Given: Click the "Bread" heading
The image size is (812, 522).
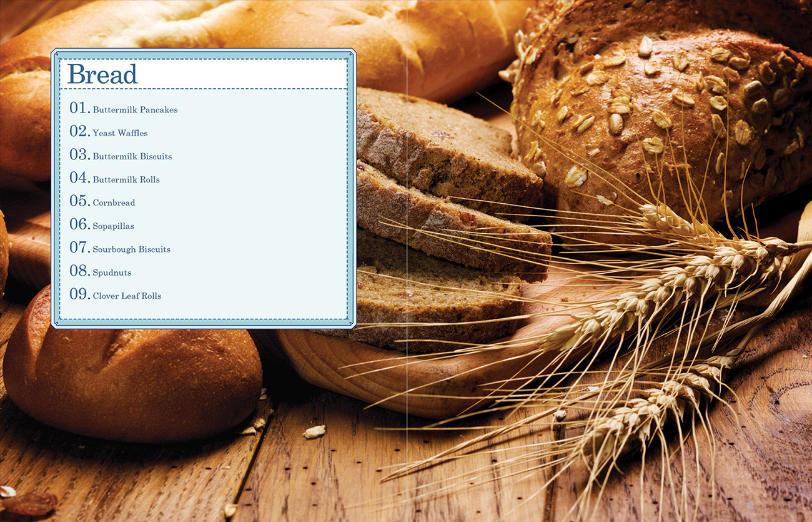Looking at the screenshot, I should coord(102,74).
